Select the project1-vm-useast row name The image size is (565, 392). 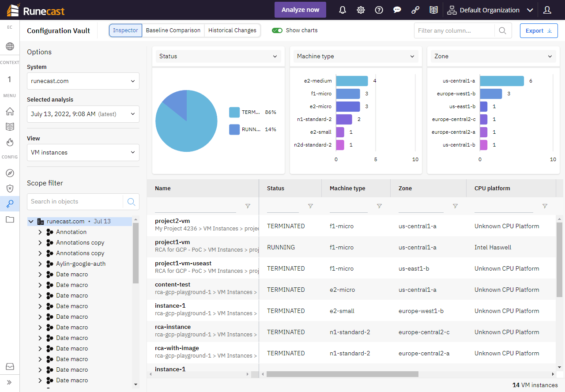(x=183, y=263)
